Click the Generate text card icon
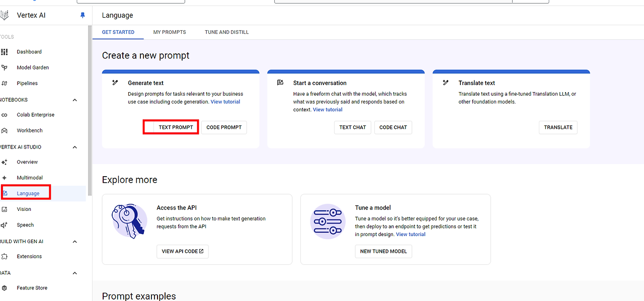Screen dimensions: 644x301 click(115, 83)
